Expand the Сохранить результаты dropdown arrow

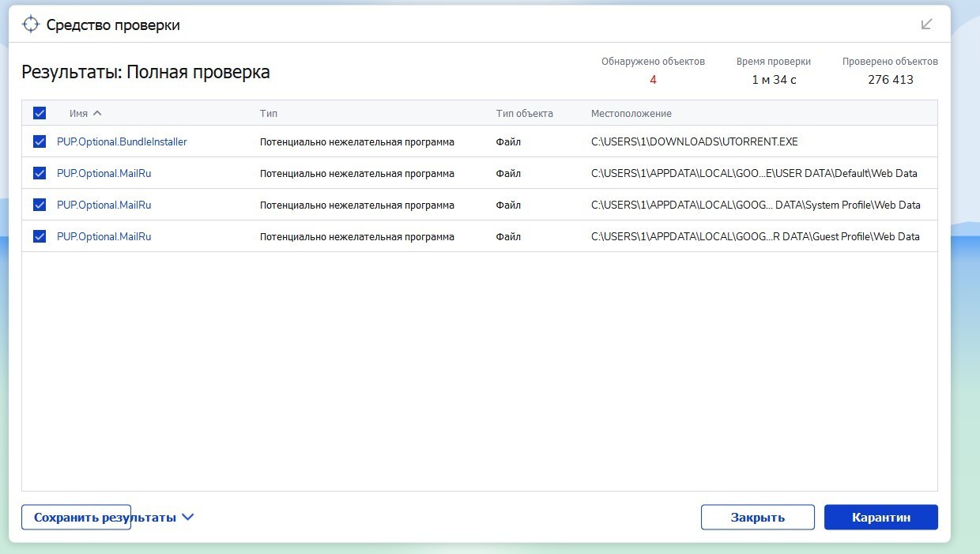pos(187,517)
